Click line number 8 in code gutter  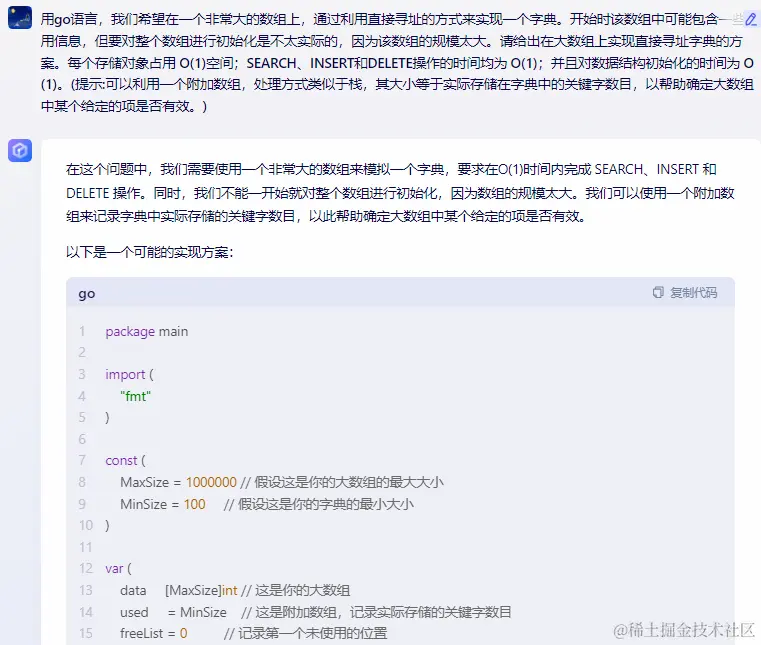coord(82,482)
